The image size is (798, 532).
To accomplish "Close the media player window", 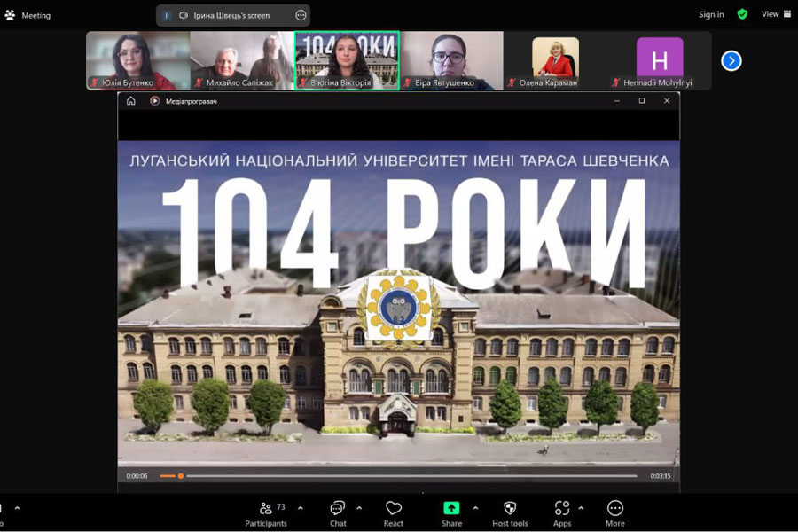I will pos(667,101).
